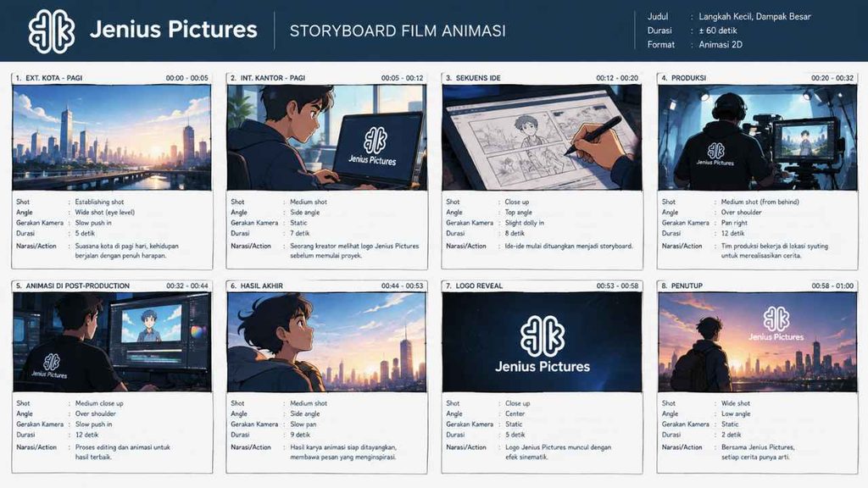Click narration "Logo Jenius Pictures muncul dengan"
Viewport: 868px width, 488px height.
coord(558,447)
